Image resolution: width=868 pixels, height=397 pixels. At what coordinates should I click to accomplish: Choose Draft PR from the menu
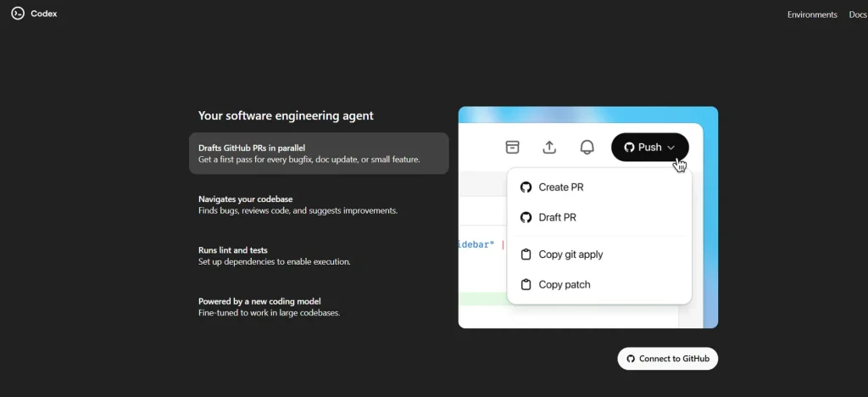click(x=599, y=218)
